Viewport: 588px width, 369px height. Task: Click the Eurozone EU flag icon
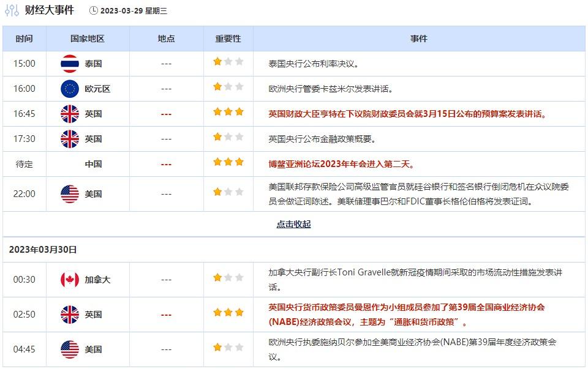click(70, 89)
